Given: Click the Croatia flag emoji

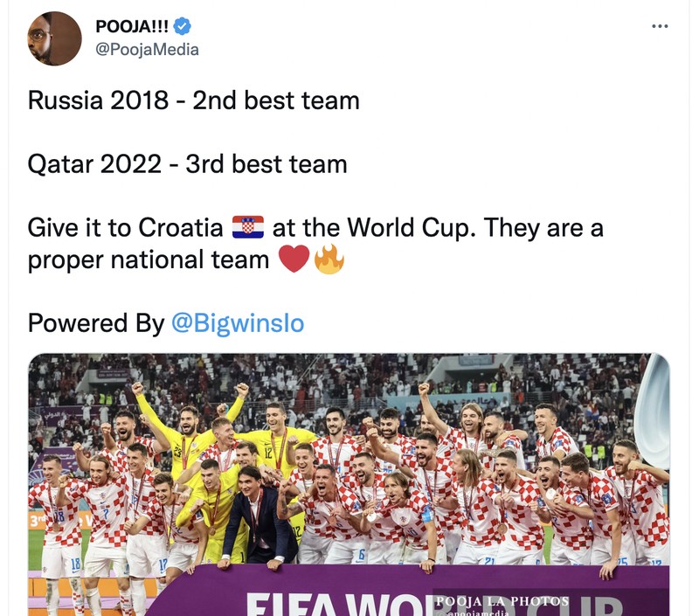Looking at the screenshot, I should tap(247, 228).
